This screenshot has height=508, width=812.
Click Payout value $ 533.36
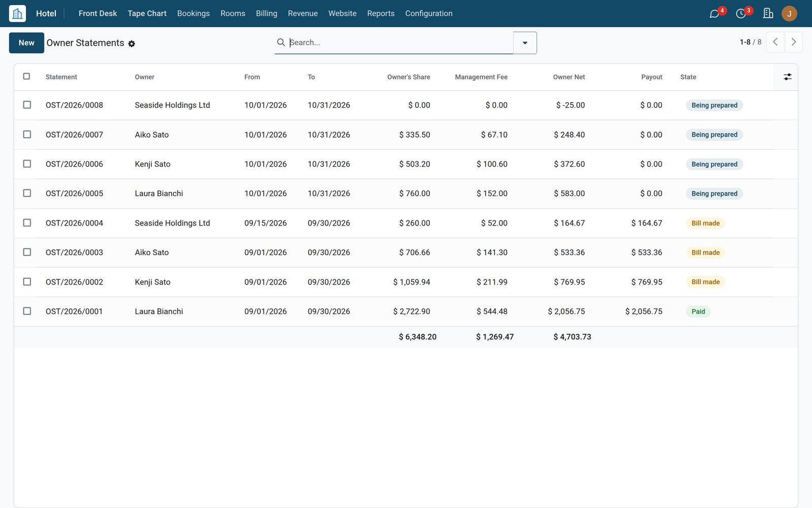(647, 252)
